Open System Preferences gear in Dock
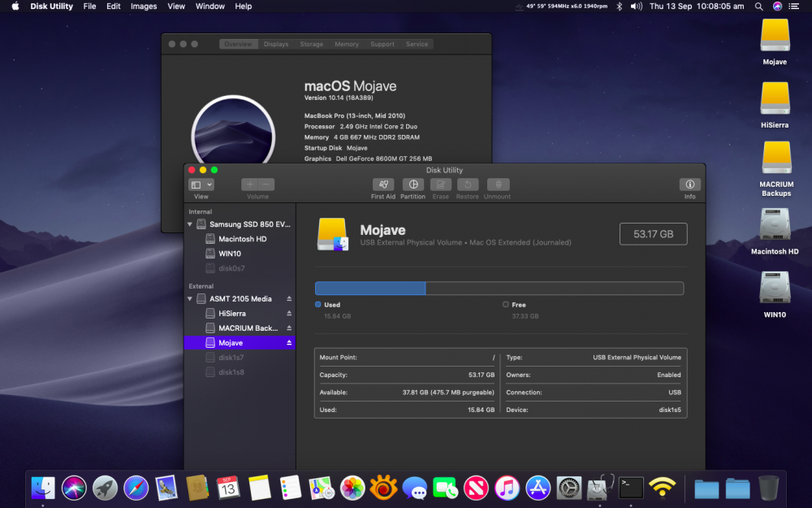This screenshot has width=812, height=508. [569, 488]
